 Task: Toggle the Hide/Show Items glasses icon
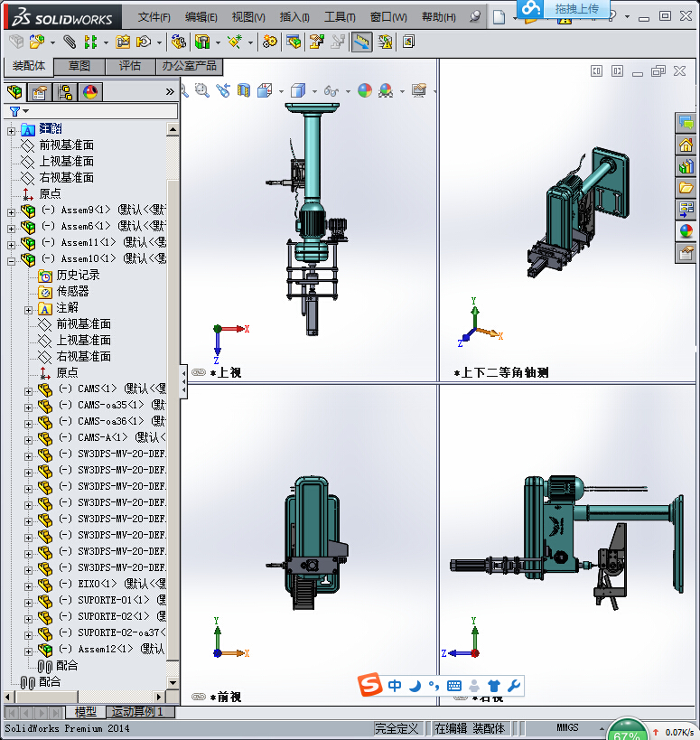(331, 90)
